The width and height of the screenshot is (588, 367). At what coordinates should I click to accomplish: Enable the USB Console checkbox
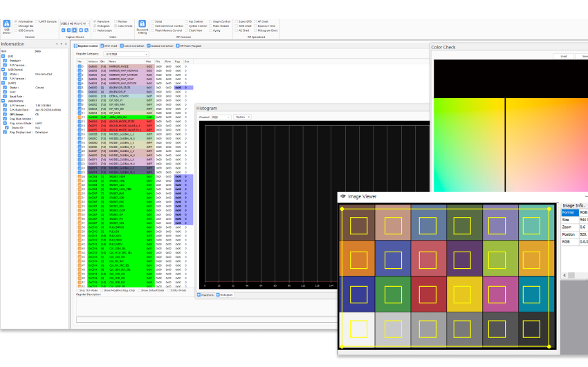pos(16,30)
